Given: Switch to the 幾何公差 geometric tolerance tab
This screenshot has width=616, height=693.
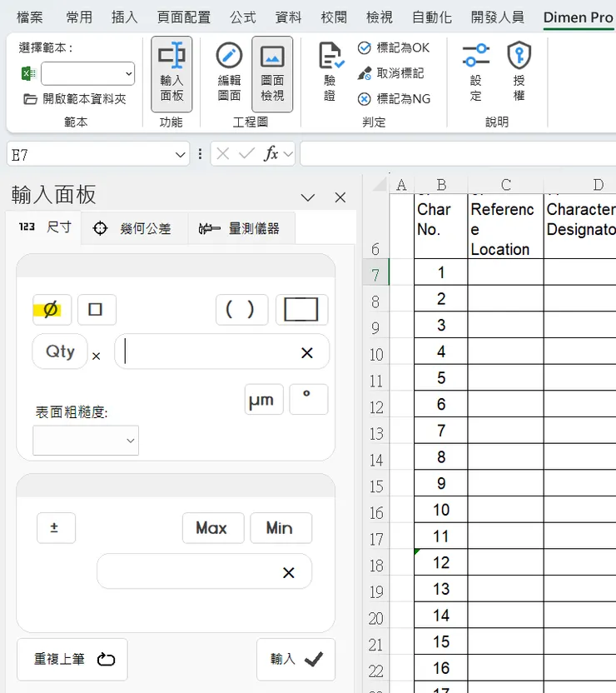Looking at the screenshot, I should point(134,228).
